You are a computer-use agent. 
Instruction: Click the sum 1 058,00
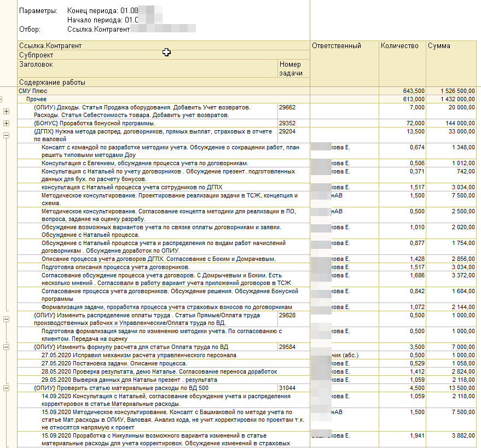click(463, 363)
